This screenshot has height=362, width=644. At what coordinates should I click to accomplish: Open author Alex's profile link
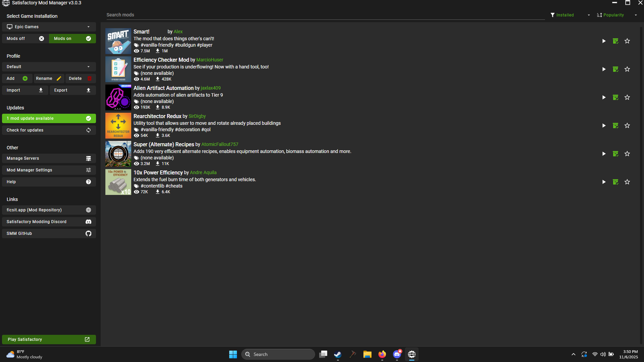pos(178,32)
